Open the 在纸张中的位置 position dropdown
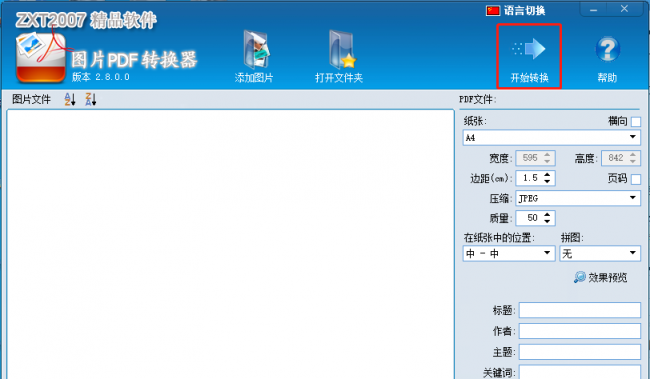Image resolution: width=650 pixels, height=379 pixels. tap(509, 253)
